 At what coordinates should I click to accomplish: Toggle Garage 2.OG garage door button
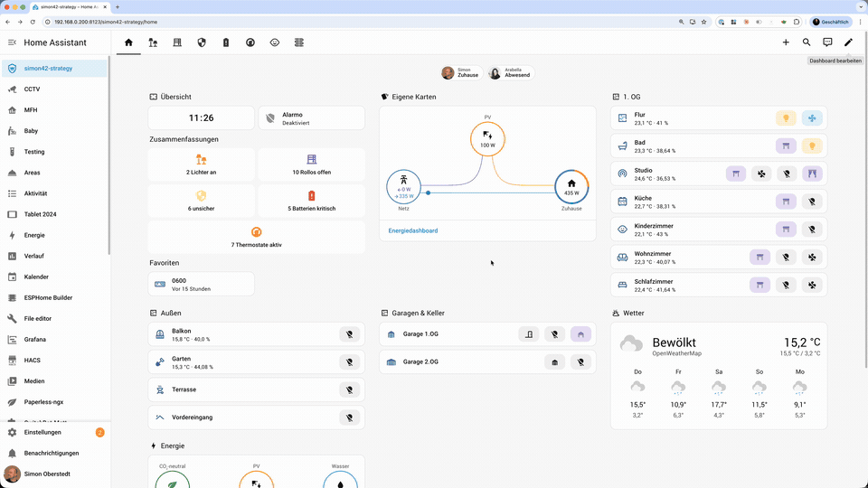[554, 361]
